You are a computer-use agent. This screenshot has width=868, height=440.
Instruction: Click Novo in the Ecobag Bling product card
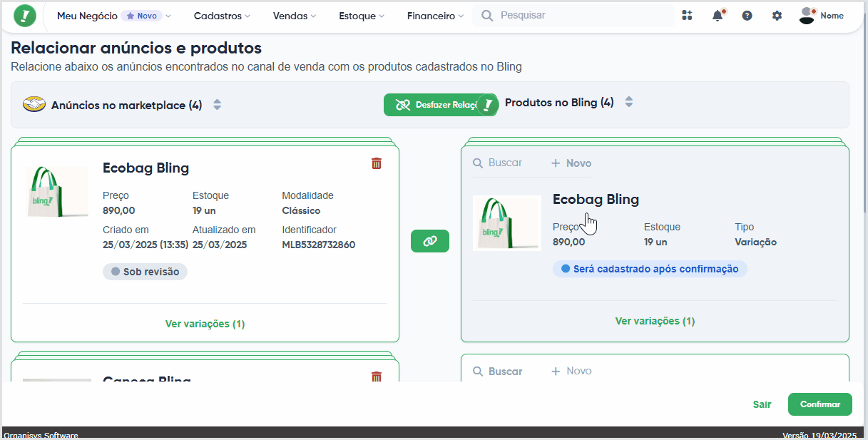571,163
